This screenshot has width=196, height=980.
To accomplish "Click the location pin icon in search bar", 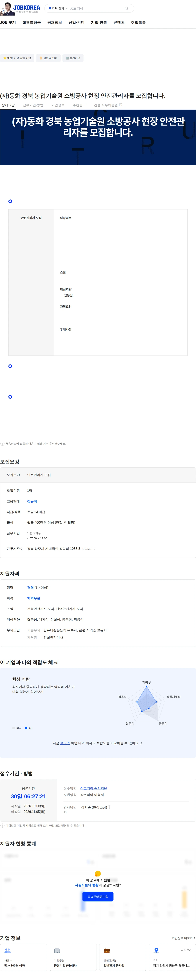I will (50, 8).
